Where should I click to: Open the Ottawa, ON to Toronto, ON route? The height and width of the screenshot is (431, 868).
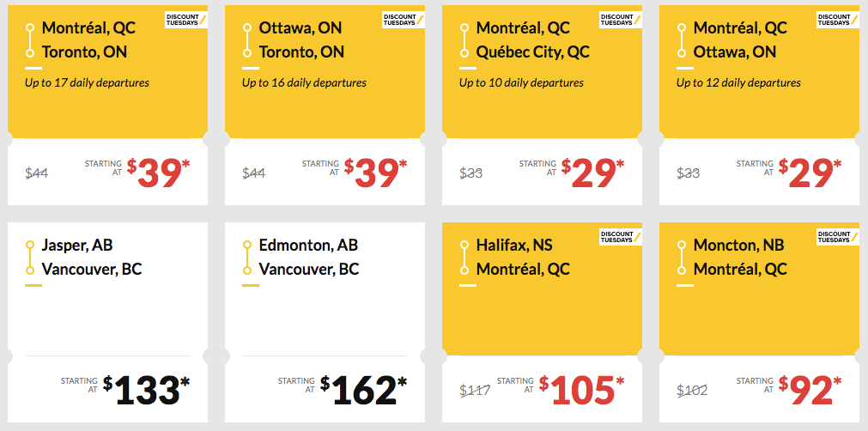301,39
